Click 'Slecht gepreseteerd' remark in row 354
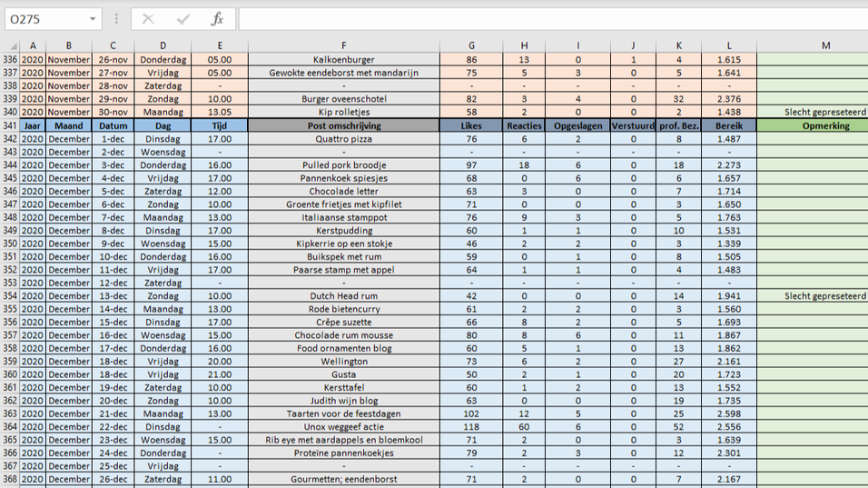 click(x=824, y=295)
